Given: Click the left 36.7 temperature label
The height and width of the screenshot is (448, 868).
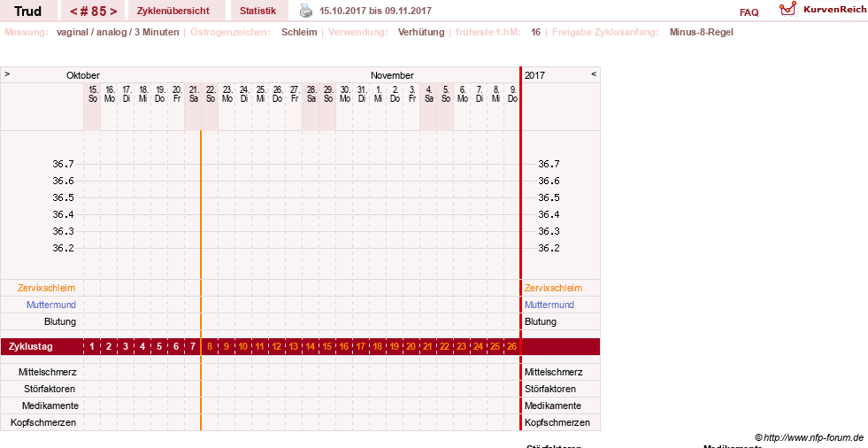Looking at the screenshot, I should point(63,164).
